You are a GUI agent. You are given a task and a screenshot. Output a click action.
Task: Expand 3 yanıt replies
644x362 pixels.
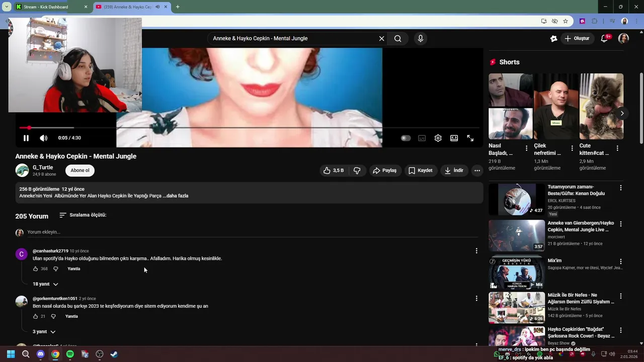[44, 332]
